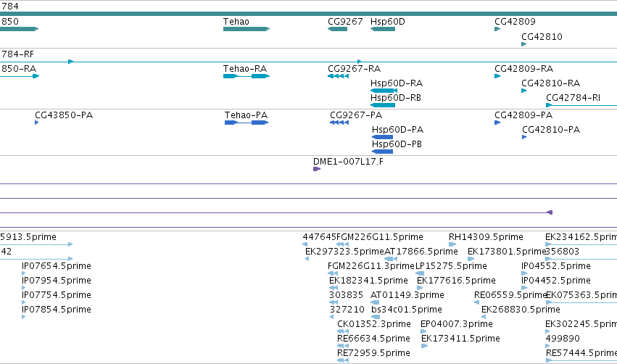Select the CG42810 gene marker
The width and height of the screenshot is (617, 364).
click(523, 44)
